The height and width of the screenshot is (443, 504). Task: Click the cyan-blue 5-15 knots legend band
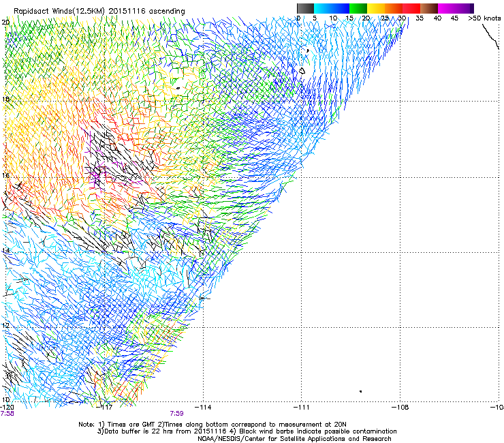(332, 8)
